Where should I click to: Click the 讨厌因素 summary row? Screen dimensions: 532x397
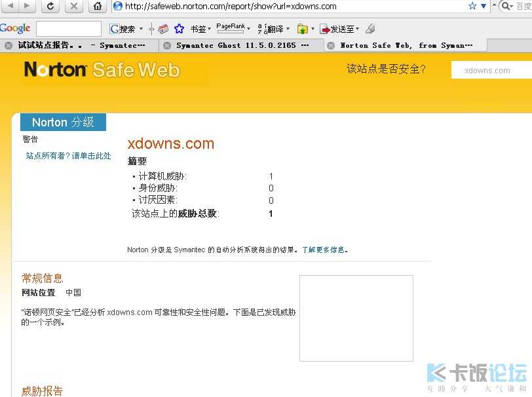click(203, 200)
